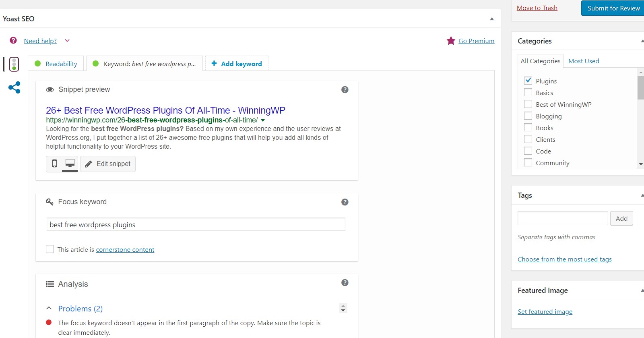Check the Best of WinningWP category
644x338 pixels.
[528, 104]
